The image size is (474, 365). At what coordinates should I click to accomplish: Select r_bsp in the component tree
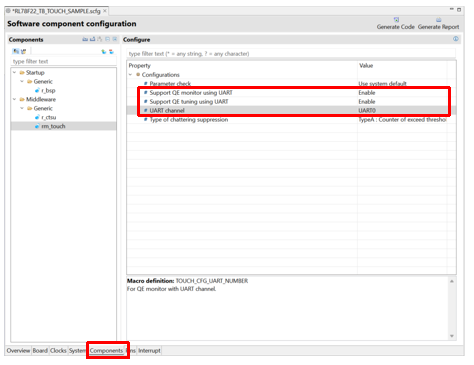point(48,90)
